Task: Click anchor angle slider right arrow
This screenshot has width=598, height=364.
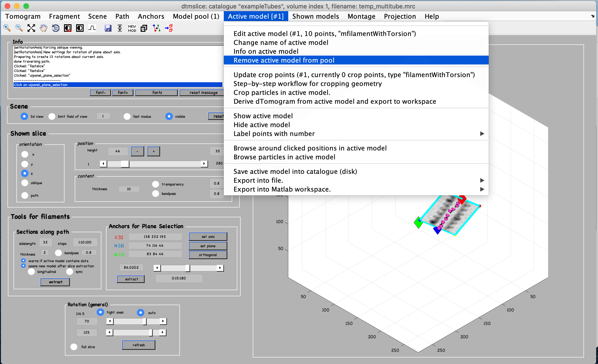Action: [220, 268]
